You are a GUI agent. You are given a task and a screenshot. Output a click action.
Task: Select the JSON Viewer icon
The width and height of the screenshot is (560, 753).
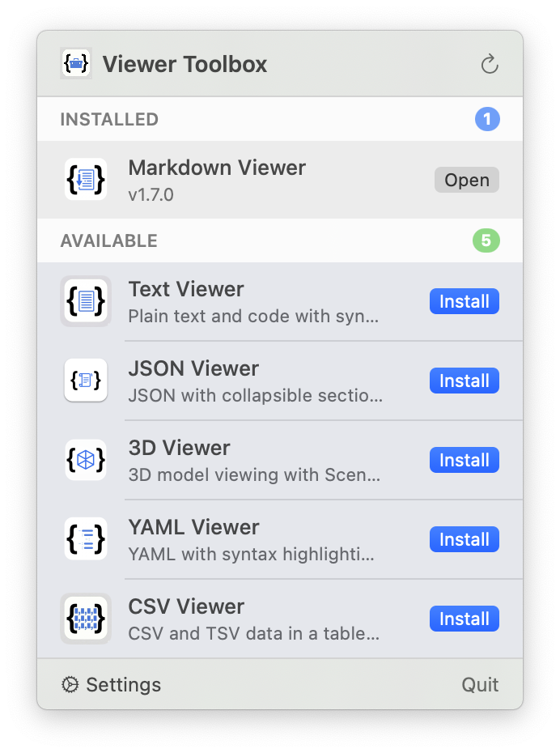[85, 380]
